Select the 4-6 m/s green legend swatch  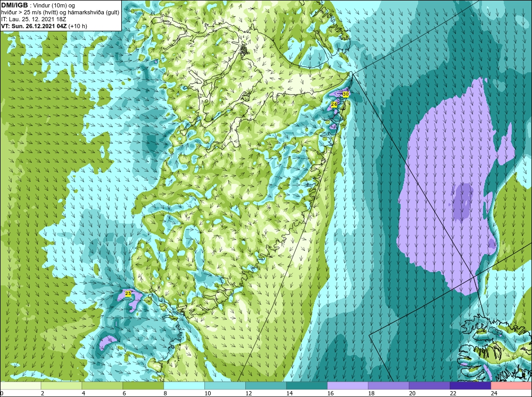tap(102, 386)
